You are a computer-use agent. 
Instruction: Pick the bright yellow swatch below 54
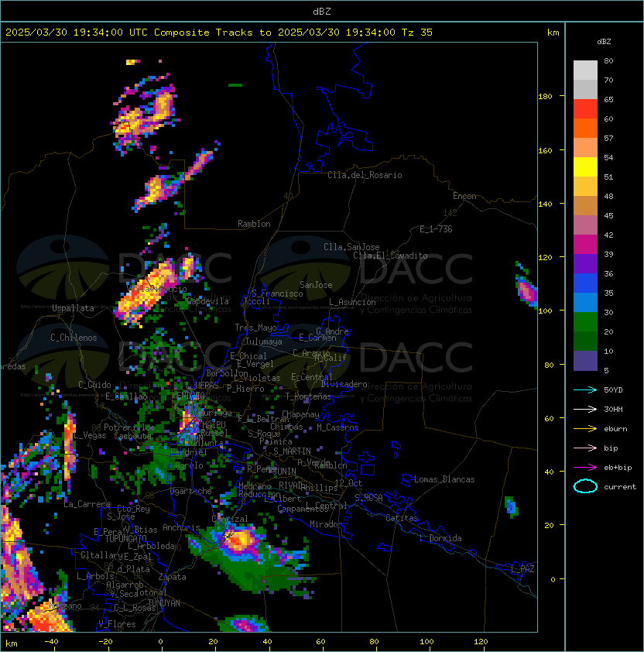point(585,166)
